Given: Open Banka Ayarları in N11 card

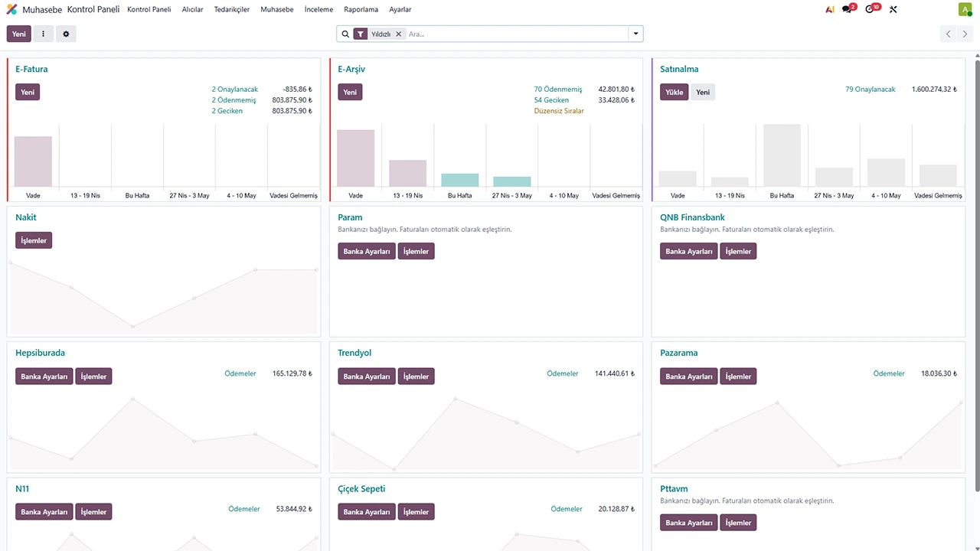Looking at the screenshot, I should coord(44,511).
